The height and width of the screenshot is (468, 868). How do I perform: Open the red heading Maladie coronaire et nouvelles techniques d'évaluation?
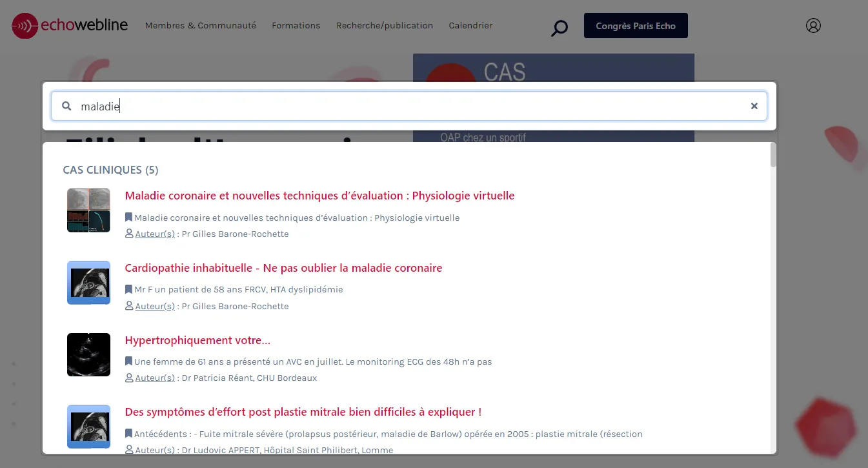pos(319,196)
